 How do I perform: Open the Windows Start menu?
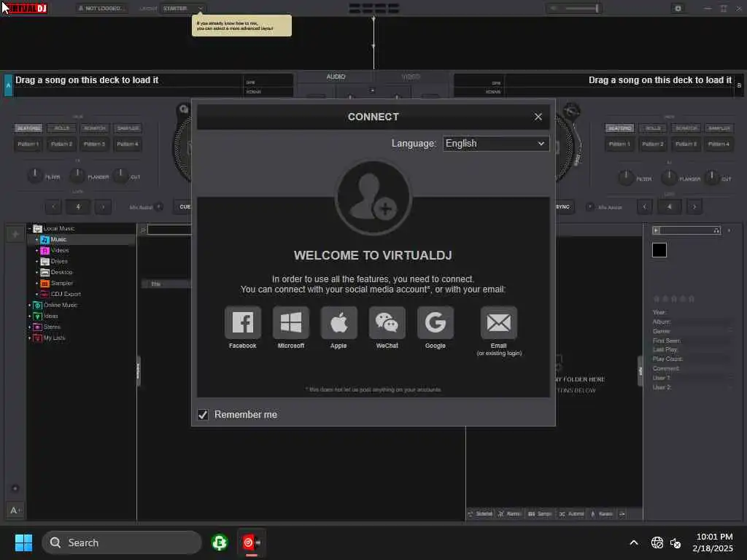coord(23,542)
